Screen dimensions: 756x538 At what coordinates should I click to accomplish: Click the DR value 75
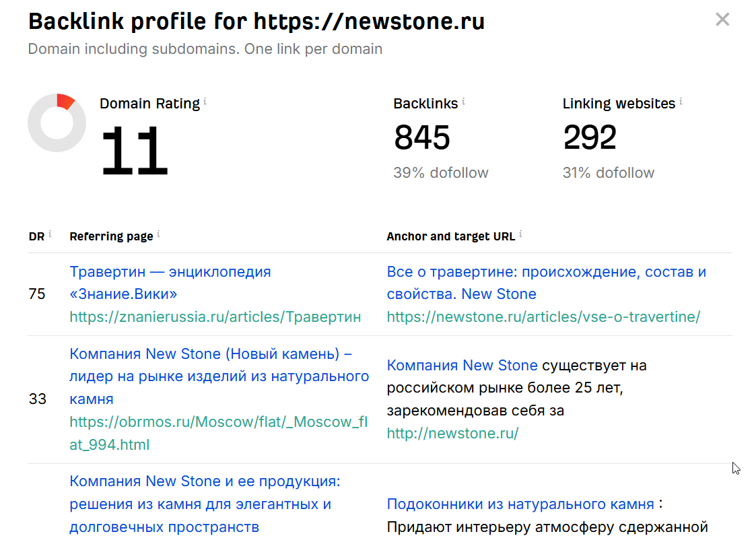[x=37, y=294]
